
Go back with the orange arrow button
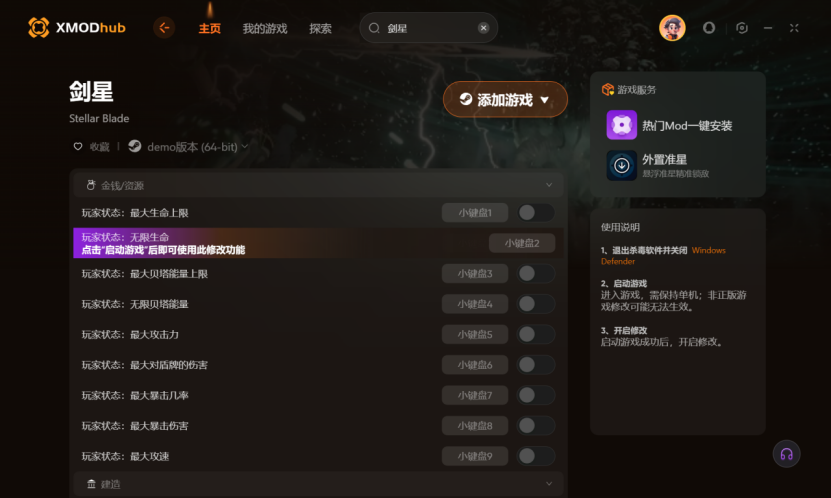(164, 28)
